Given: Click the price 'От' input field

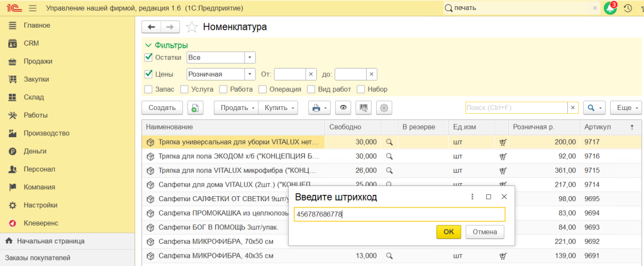Looking at the screenshot, I should coord(290,74).
